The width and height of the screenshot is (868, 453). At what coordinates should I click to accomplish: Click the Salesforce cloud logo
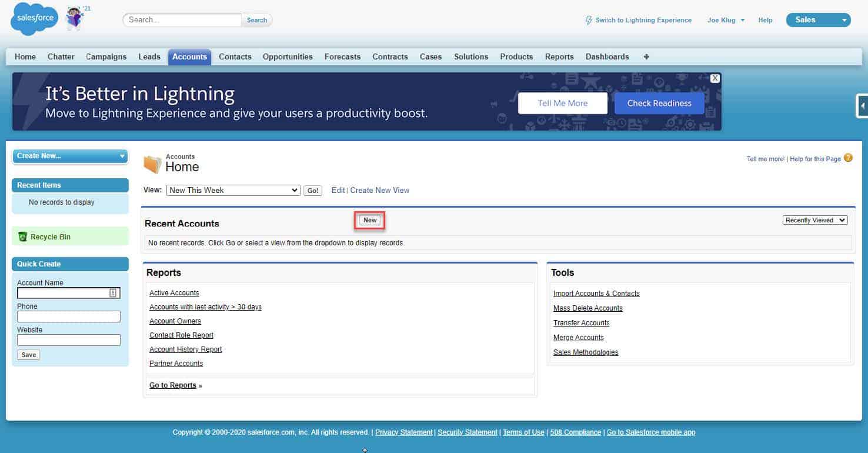click(x=34, y=19)
